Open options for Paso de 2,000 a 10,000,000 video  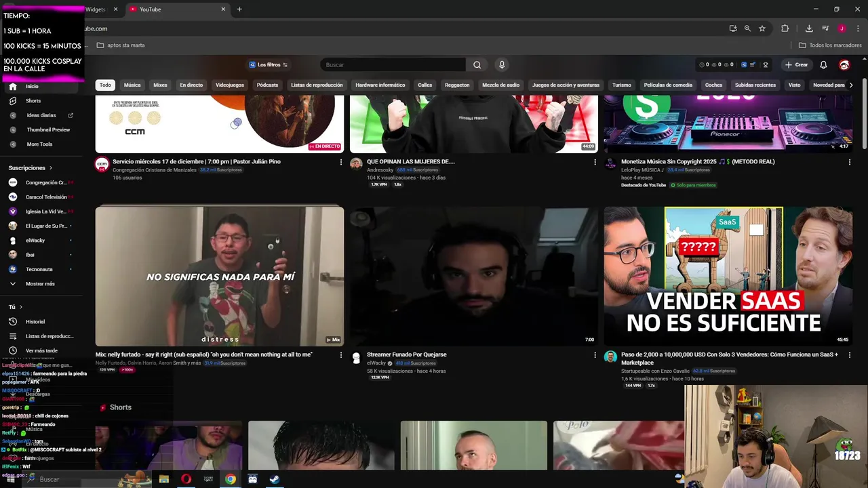point(849,355)
